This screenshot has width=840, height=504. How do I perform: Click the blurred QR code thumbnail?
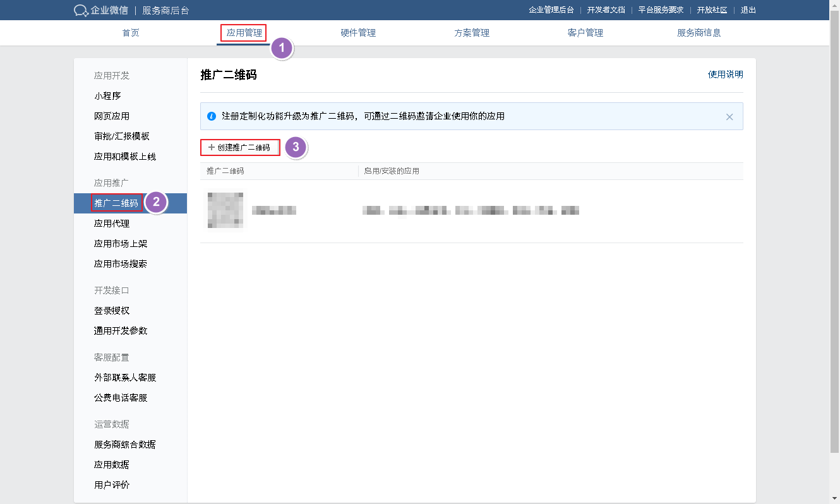click(x=225, y=210)
